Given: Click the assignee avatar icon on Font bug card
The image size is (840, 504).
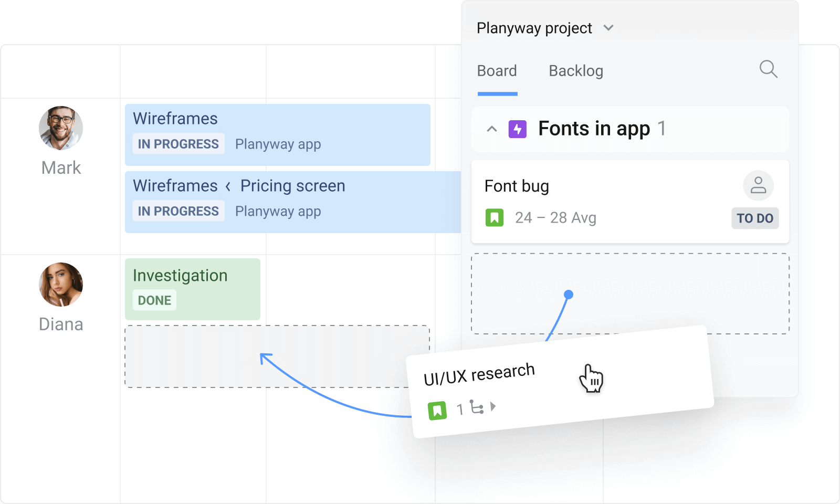Looking at the screenshot, I should click(x=758, y=185).
